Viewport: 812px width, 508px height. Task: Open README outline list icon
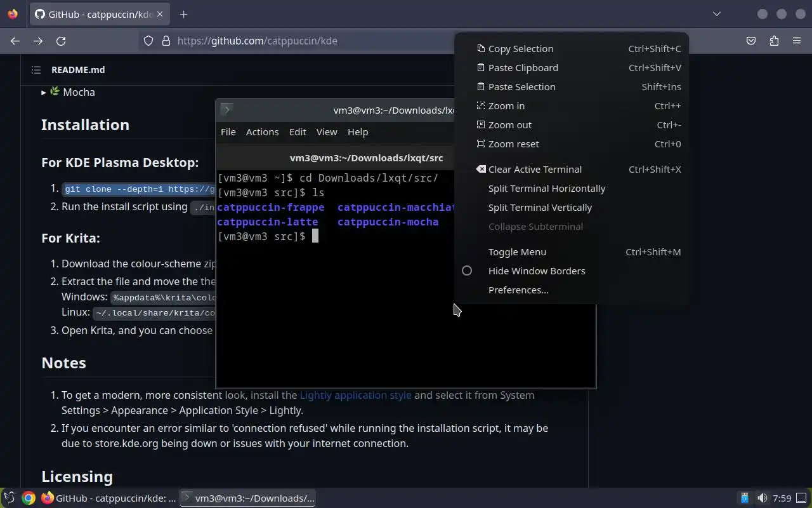click(36, 70)
